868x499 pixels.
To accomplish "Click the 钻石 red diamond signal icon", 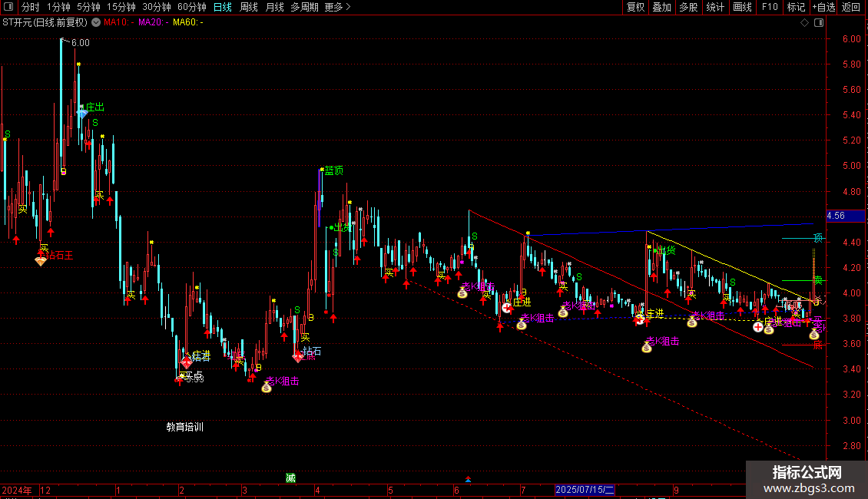I will pos(298,357).
